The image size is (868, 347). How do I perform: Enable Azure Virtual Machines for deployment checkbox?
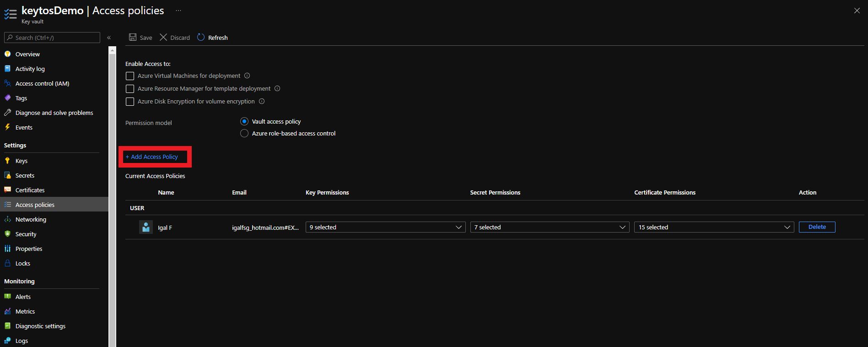[x=130, y=76]
